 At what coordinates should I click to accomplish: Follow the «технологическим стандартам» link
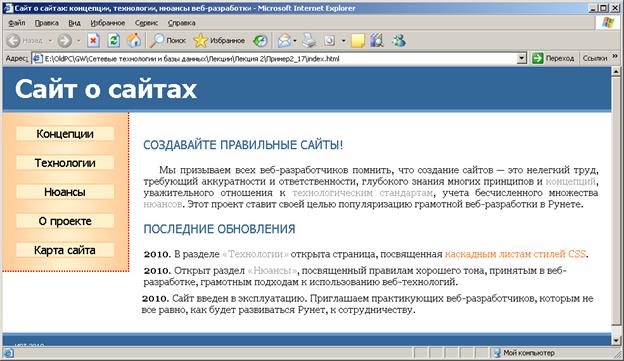362,193
